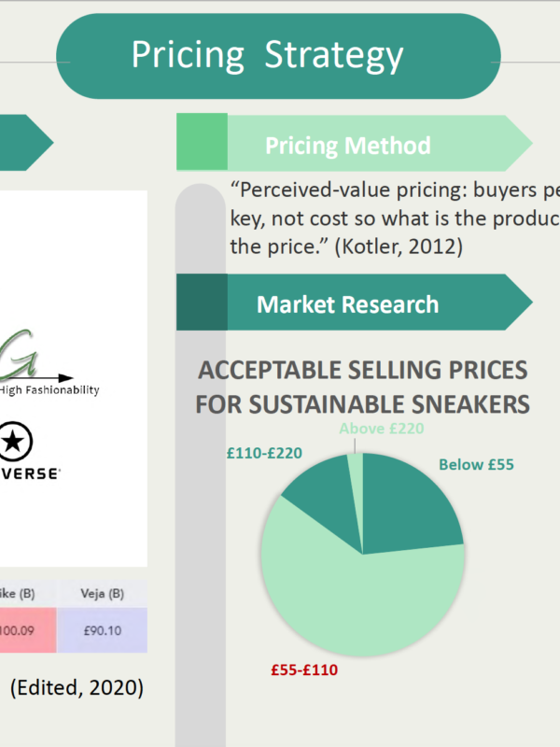Select the £110-£220 chart label
Viewport: 560px width, 747px height.
click(x=264, y=453)
